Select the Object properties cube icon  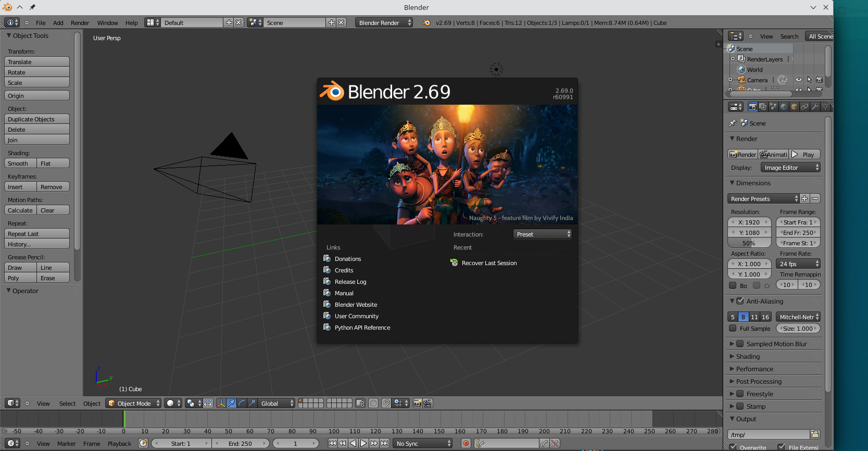(x=794, y=107)
